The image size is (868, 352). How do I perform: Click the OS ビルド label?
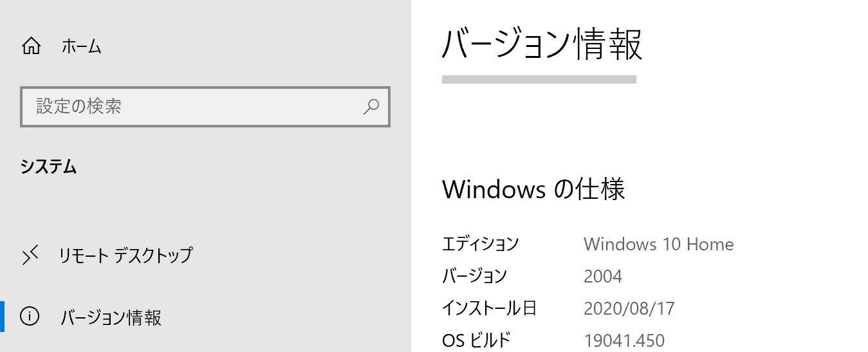pyautogui.click(x=476, y=340)
